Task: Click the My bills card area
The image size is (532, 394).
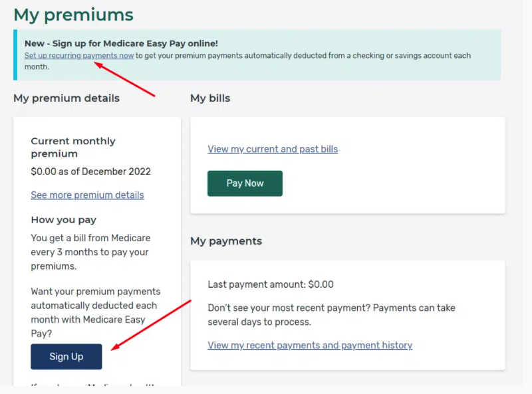Action: 349,165
